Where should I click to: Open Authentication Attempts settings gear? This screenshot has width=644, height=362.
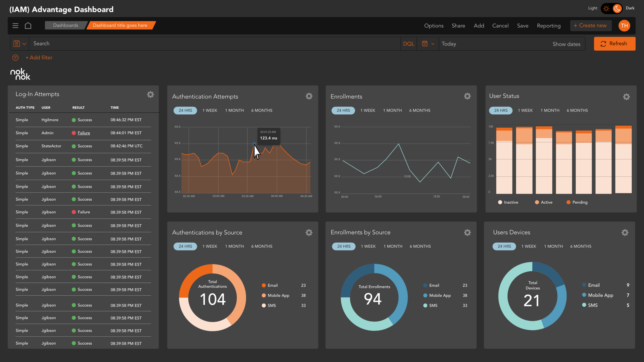[309, 96]
